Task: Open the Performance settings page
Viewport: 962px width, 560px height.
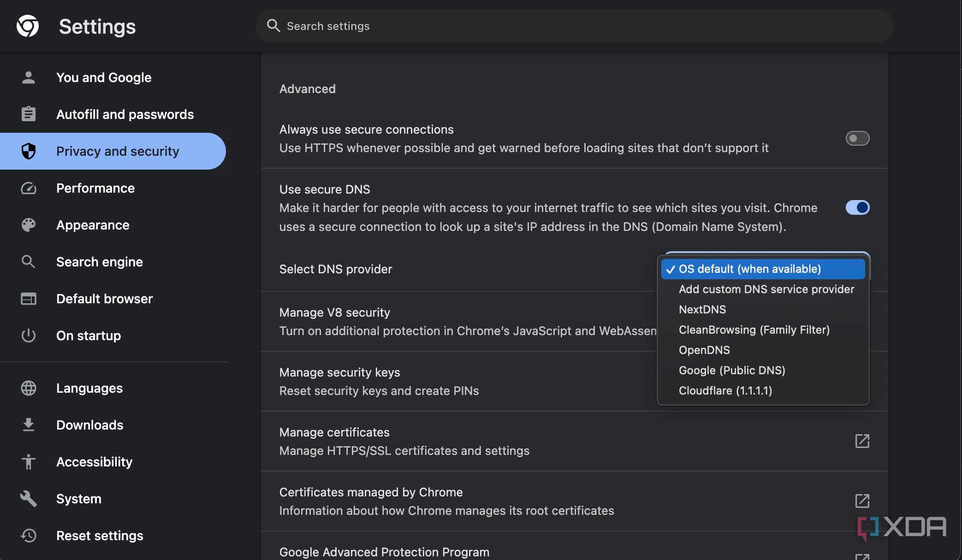Action: 113,188
